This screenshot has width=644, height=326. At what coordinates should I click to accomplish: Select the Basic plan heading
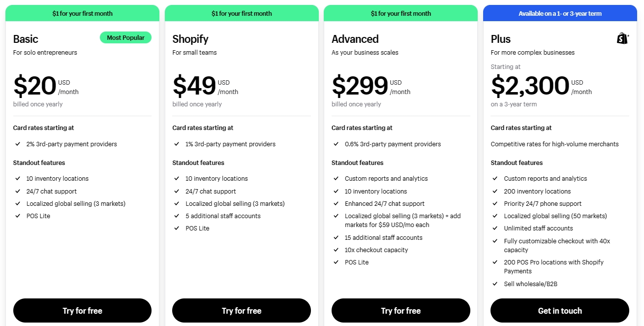coord(26,39)
